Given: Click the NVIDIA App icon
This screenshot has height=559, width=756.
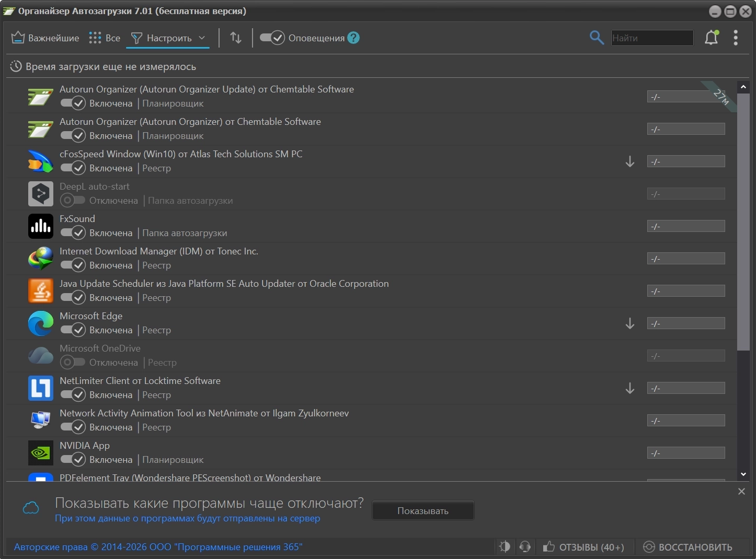Looking at the screenshot, I should click(41, 453).
